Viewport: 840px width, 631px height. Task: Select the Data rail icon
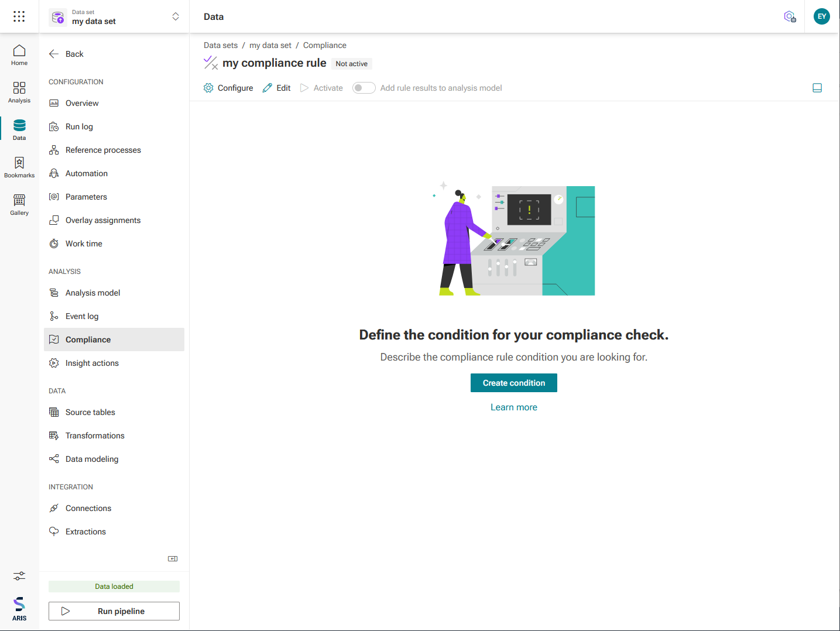click(x=19, y=131)
